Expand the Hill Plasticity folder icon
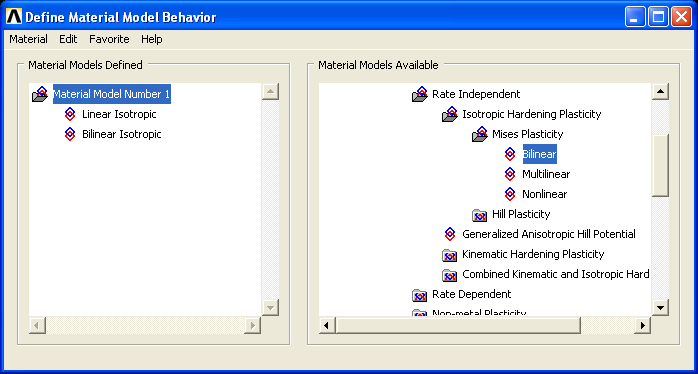The width and height of the screenshot is (698, 374). (x=479, y=215)
